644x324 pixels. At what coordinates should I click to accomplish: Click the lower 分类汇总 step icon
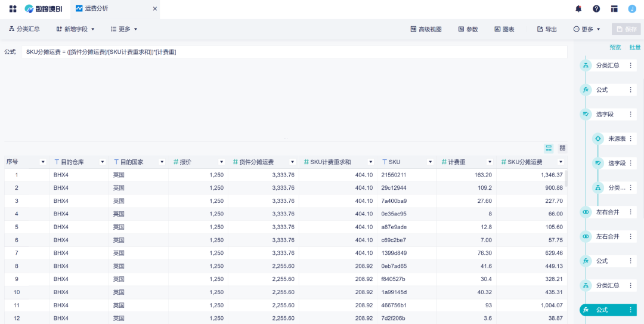[x=586, y=285]
